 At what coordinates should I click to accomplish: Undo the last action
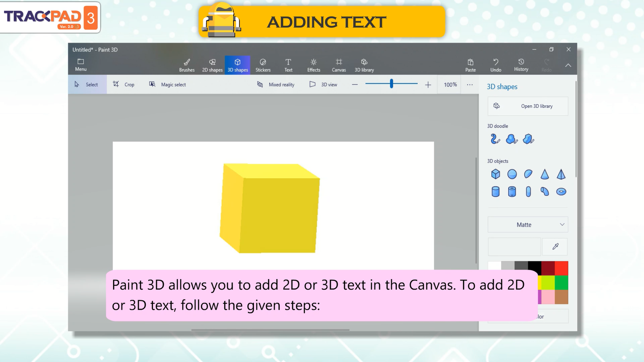[x=496, y=65]
